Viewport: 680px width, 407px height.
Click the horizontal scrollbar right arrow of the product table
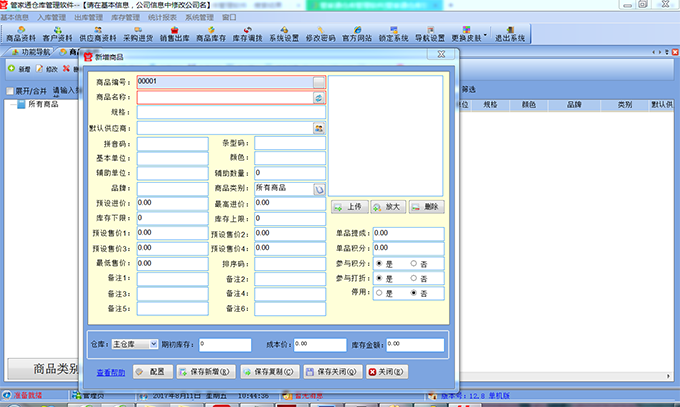[668, 376]
